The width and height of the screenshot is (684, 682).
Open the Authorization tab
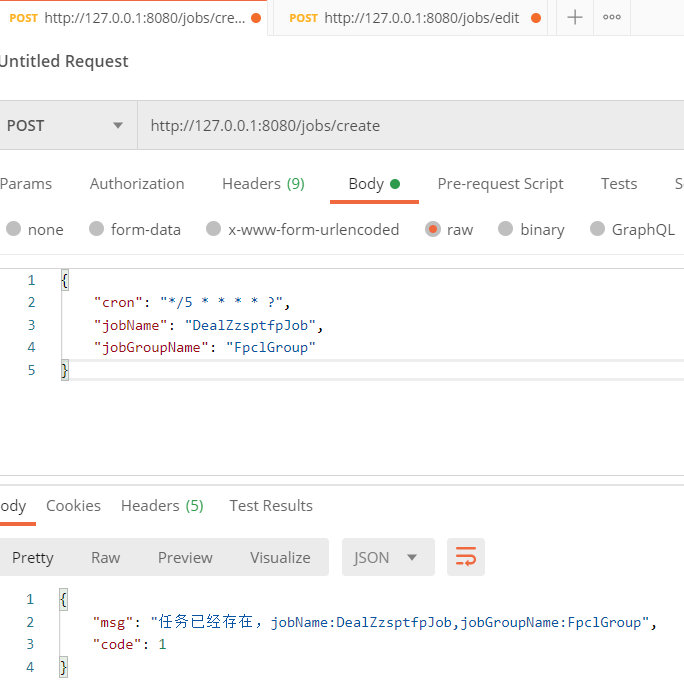click(137, 184)
